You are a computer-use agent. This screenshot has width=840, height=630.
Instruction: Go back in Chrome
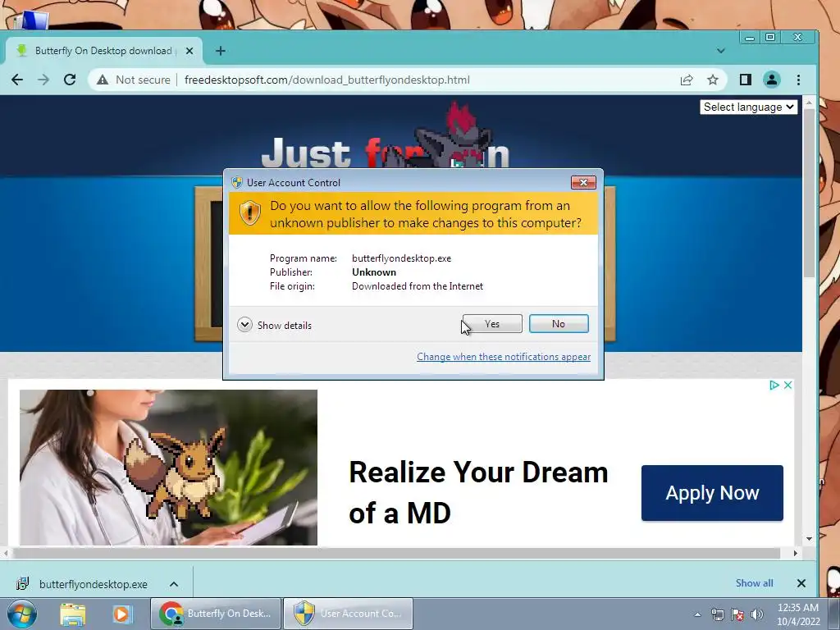point(17,80)
